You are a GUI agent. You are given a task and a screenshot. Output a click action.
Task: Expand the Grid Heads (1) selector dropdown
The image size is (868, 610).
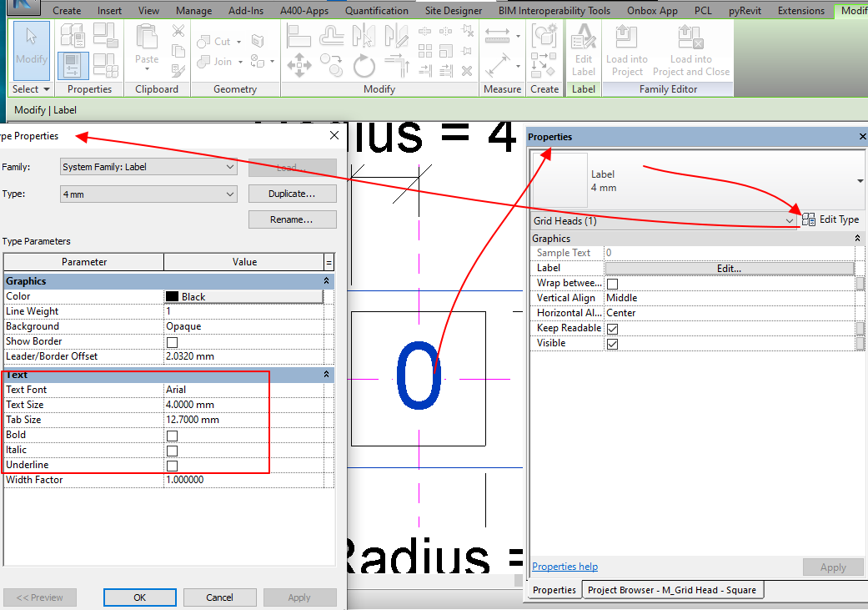[789, 220]
